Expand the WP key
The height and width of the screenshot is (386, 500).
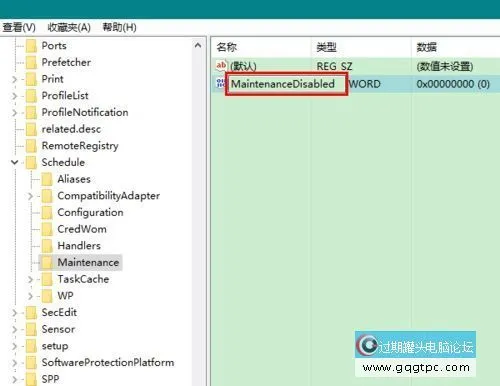[30, 296]
